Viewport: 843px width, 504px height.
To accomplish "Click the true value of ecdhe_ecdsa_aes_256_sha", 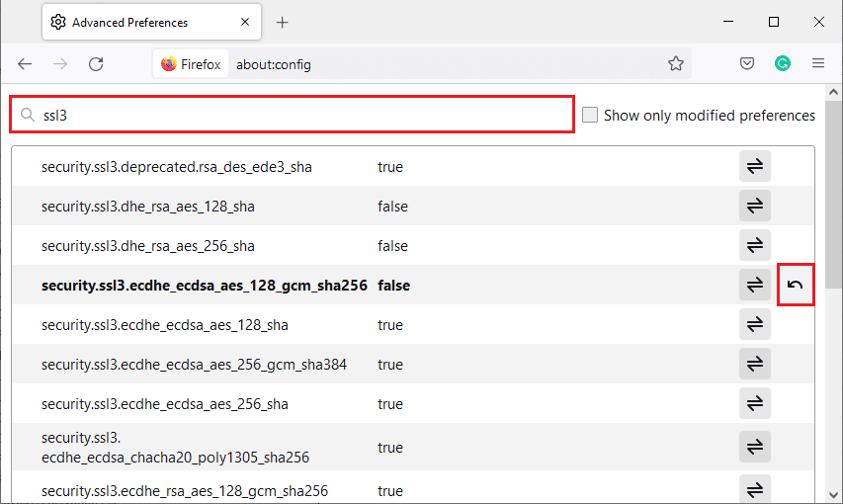I will [390, 404].
